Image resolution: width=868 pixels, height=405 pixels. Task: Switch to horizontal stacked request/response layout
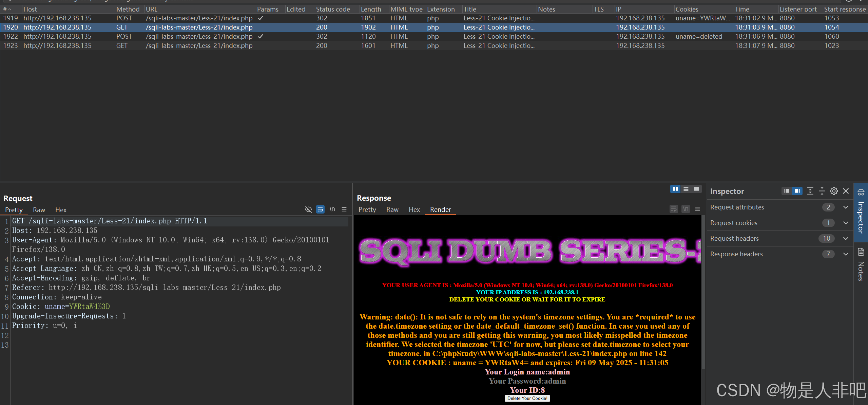[686, 189]
